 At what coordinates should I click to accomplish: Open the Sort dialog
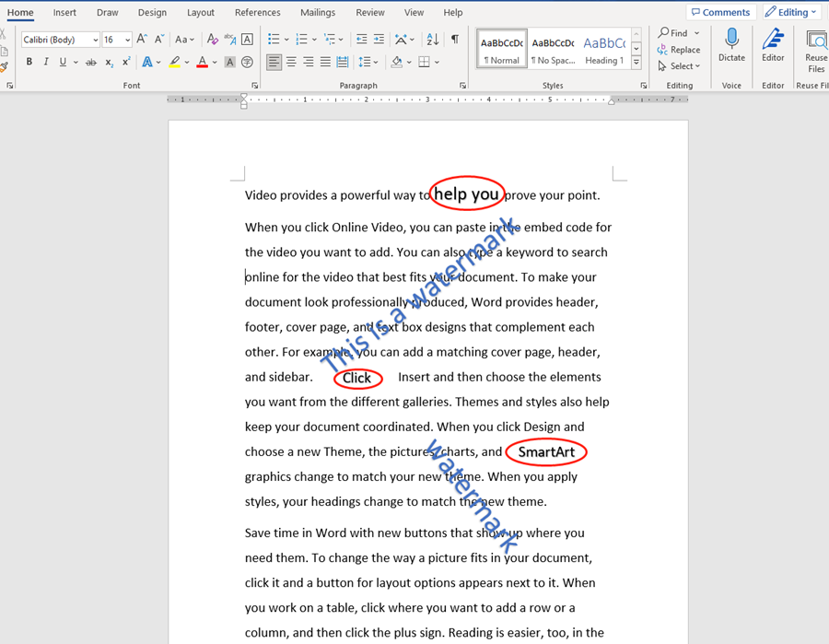point(433,41)
